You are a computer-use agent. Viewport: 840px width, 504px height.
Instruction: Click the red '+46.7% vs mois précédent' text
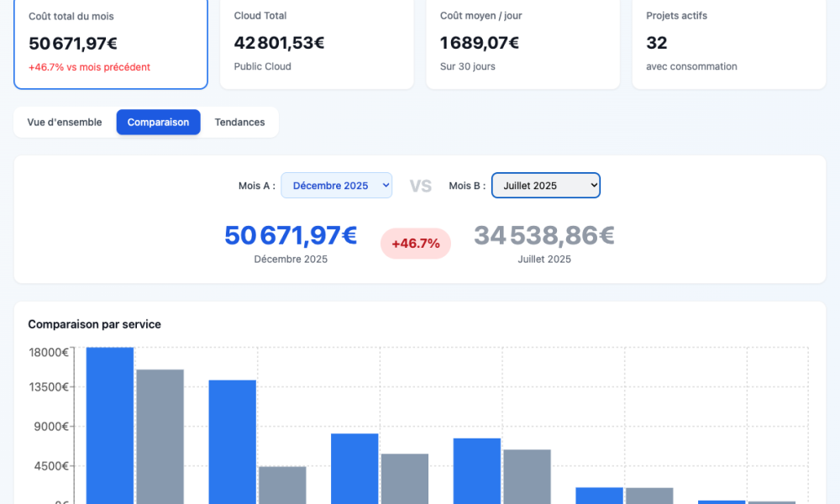coord(89,67)
